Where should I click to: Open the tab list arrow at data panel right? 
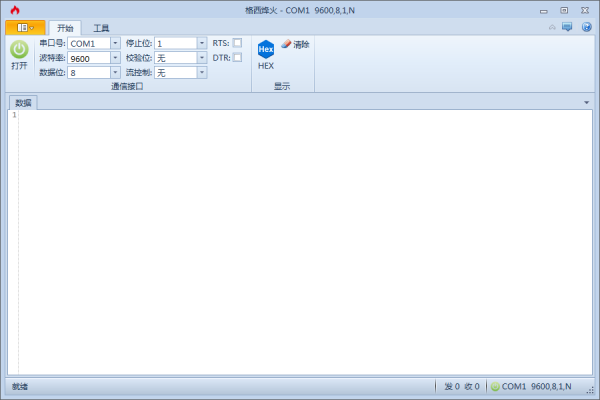[586, 102]
